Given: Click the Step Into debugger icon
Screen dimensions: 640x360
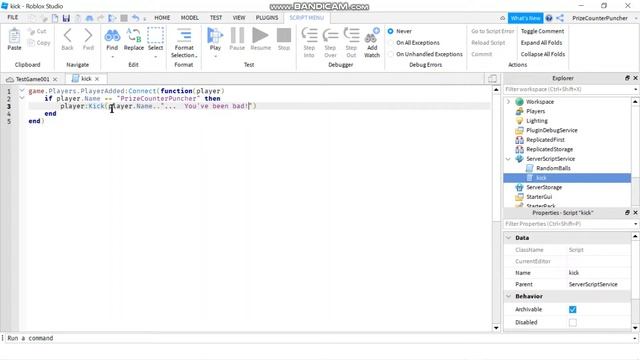Looking at the screenshot, I should point(309,36).
